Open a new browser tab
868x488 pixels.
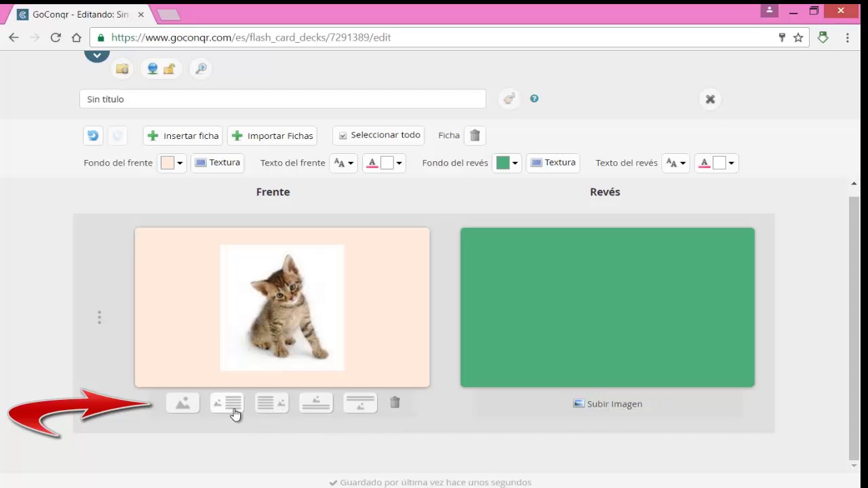coord(168,14)
